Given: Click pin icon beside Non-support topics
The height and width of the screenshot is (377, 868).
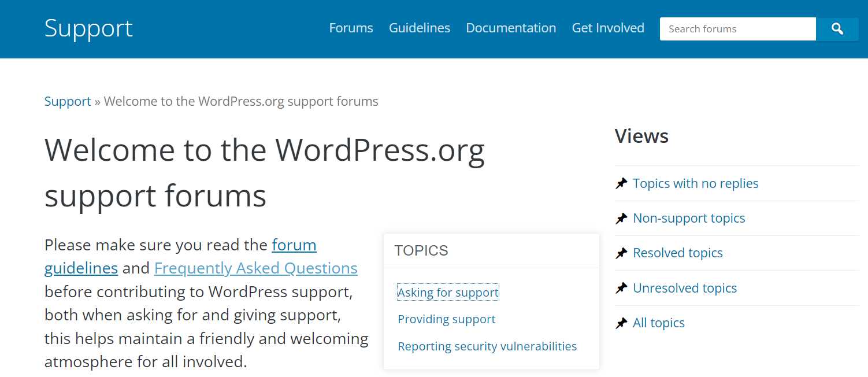Looking at the screenshot, I should 621,219.
